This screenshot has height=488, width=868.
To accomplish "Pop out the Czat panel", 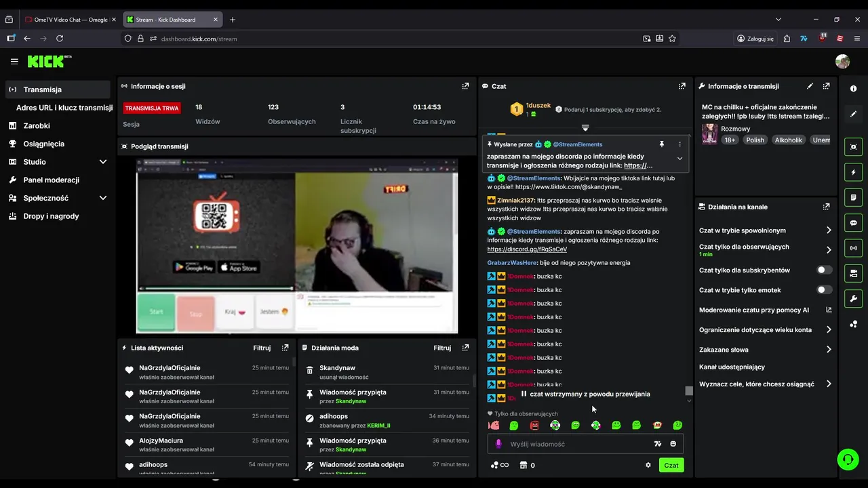I will point(682,86).
